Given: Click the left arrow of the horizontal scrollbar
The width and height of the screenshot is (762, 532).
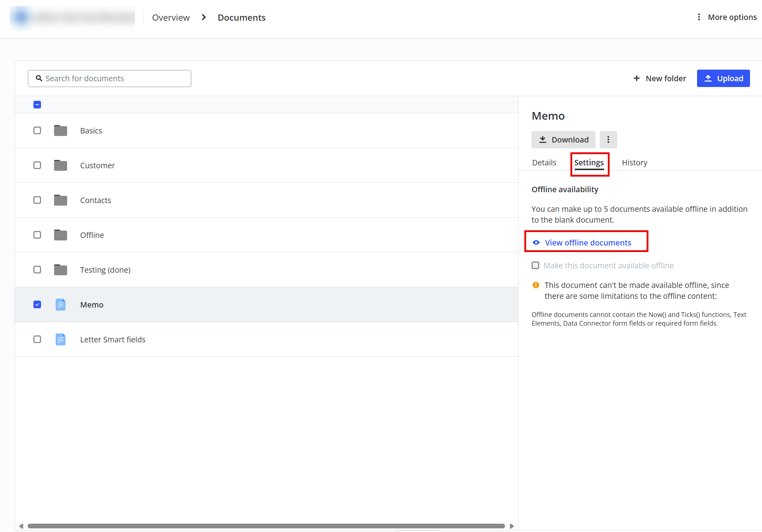Looking at the screenshot, I should [21, 526].
